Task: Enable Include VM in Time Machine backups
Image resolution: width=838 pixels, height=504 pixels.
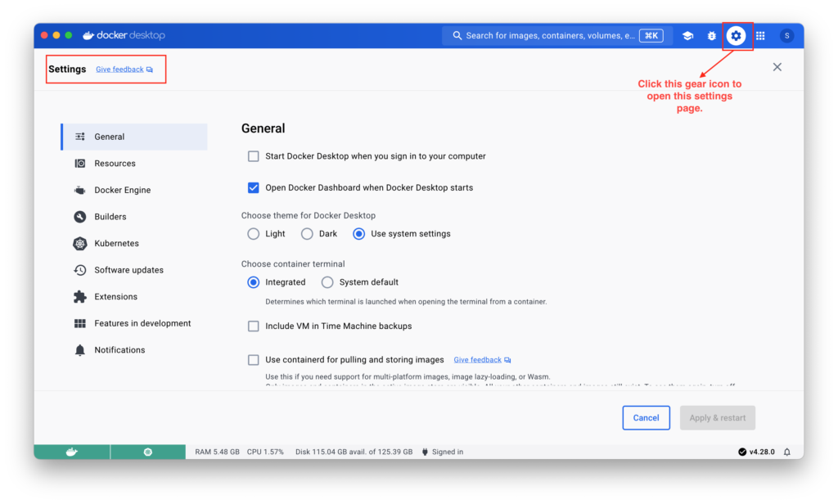Action: (254, 326)
